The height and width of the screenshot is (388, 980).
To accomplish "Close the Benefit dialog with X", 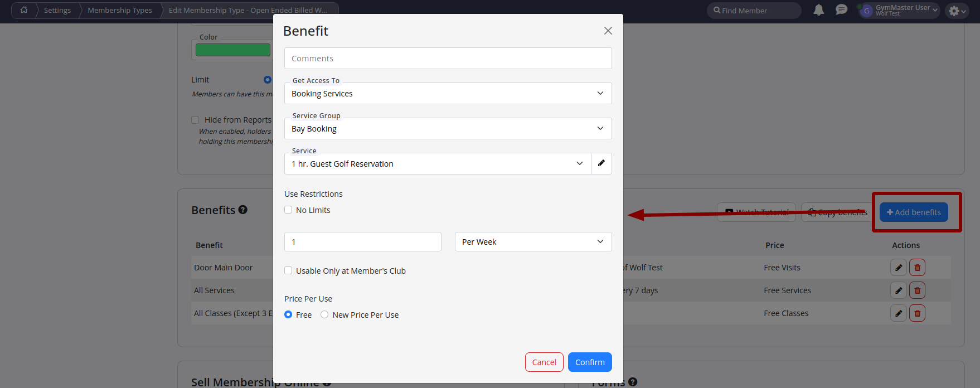I will (608, 31).
